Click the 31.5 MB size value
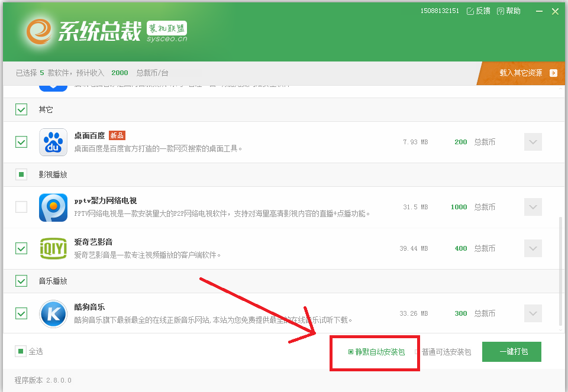 [x=415, y=208]
